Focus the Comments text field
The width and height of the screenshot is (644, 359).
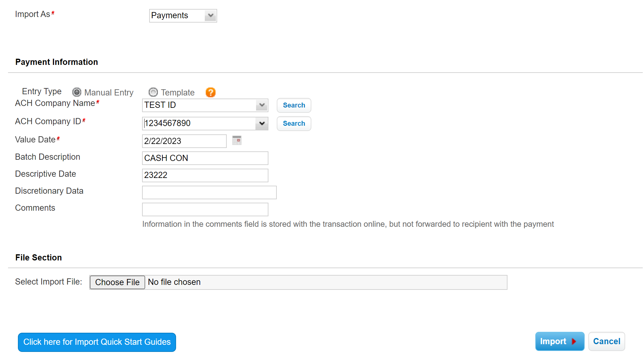tap(205, 209)
